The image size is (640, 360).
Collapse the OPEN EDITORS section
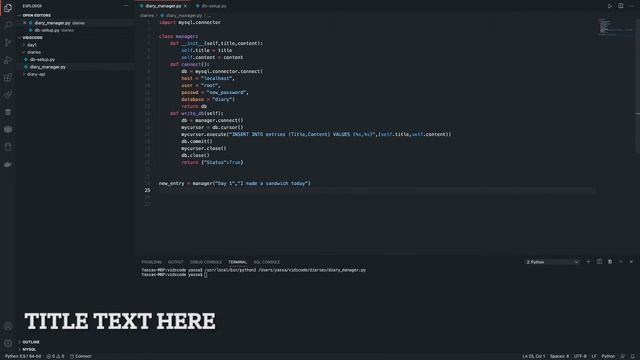[36, 16]
